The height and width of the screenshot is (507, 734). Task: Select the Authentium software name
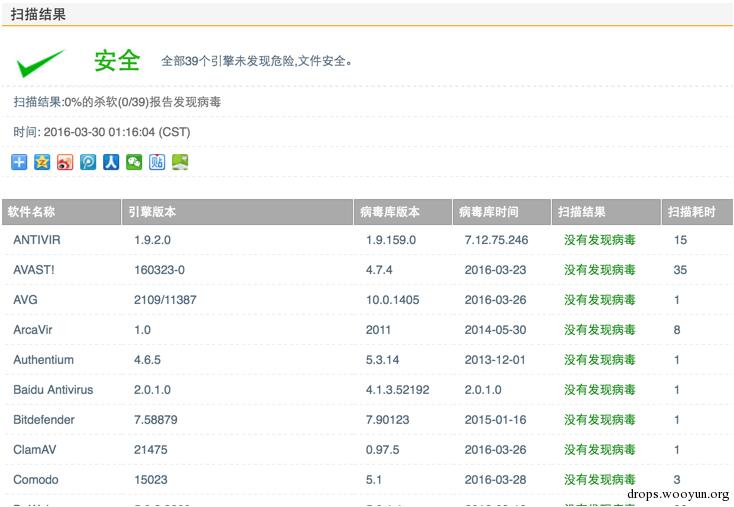[x=44, y=360]
